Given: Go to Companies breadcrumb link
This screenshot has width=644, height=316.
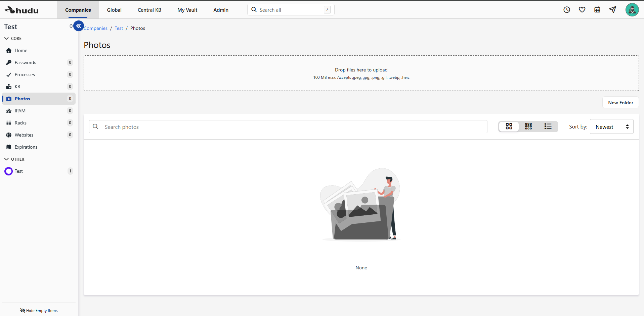Looking at the screenshot, I should (x=96, y=28).
